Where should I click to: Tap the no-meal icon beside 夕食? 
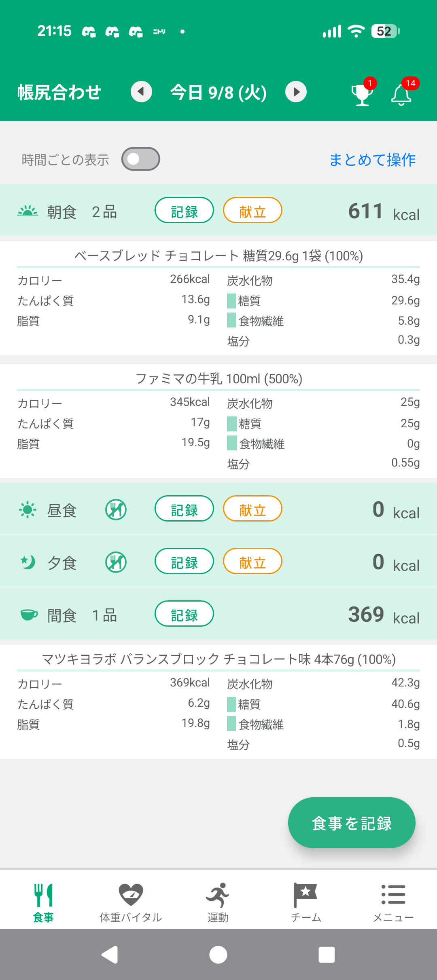click(x=116, y=562)
